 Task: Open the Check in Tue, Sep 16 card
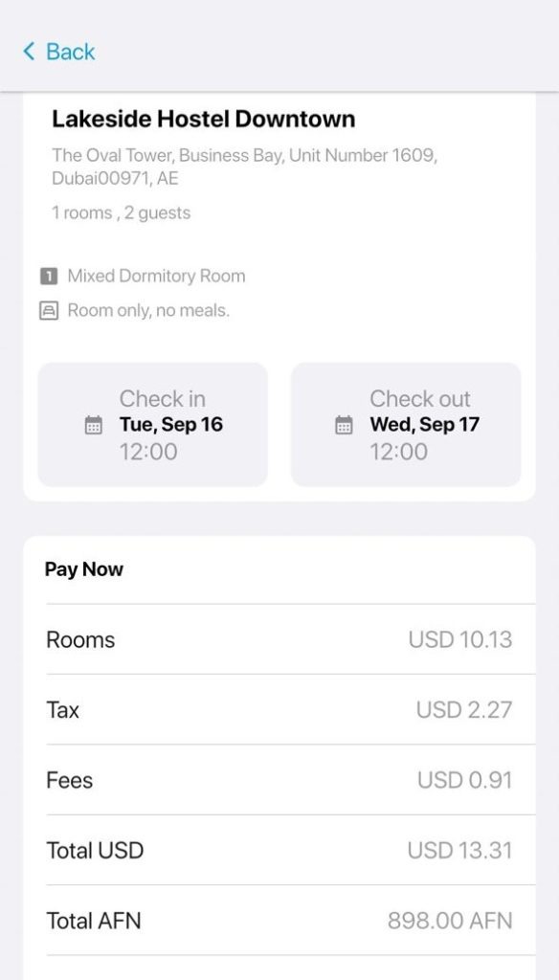152,424
